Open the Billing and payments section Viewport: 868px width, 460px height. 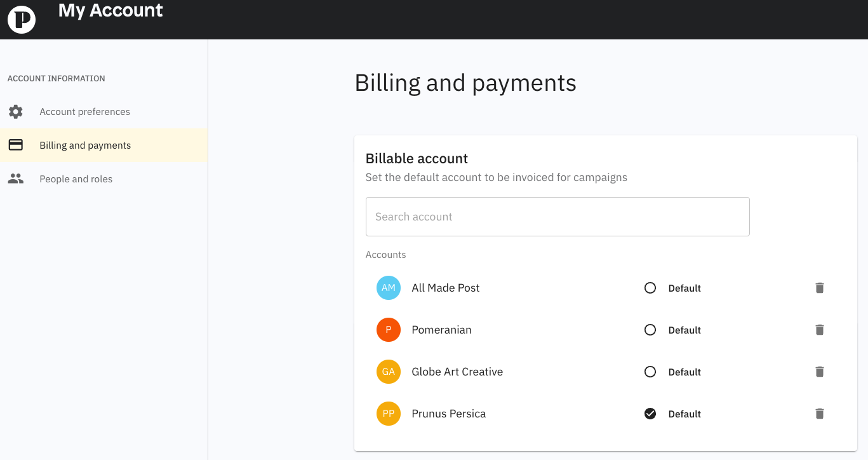(85, 145)
